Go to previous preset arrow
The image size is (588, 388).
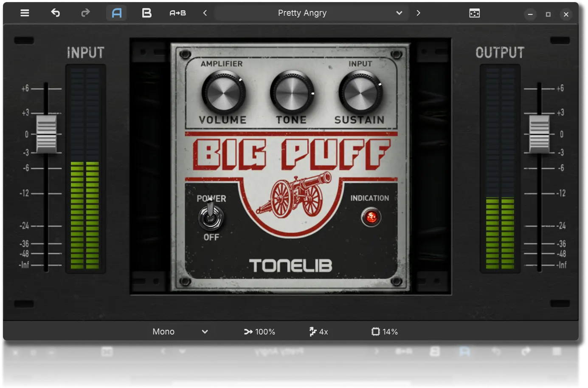coord(205,13)
